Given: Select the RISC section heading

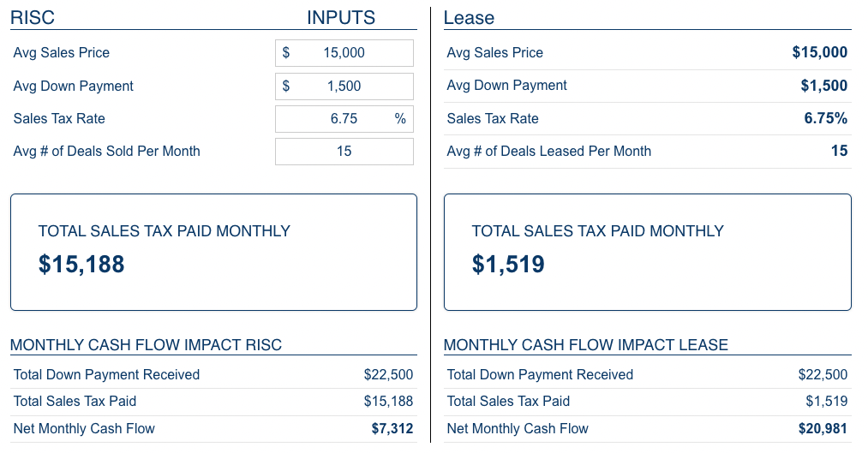Looking at the screenshot, I should click(x=33, y=18).
